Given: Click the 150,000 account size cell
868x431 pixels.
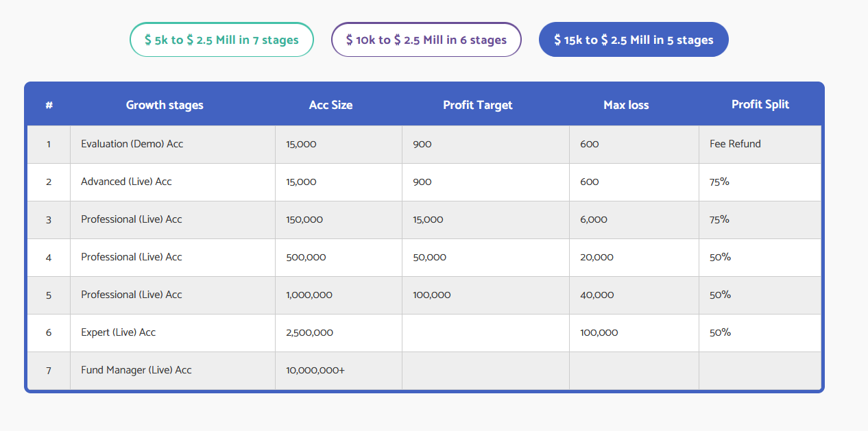Looking at the screenshot, I should coord(304,219).
